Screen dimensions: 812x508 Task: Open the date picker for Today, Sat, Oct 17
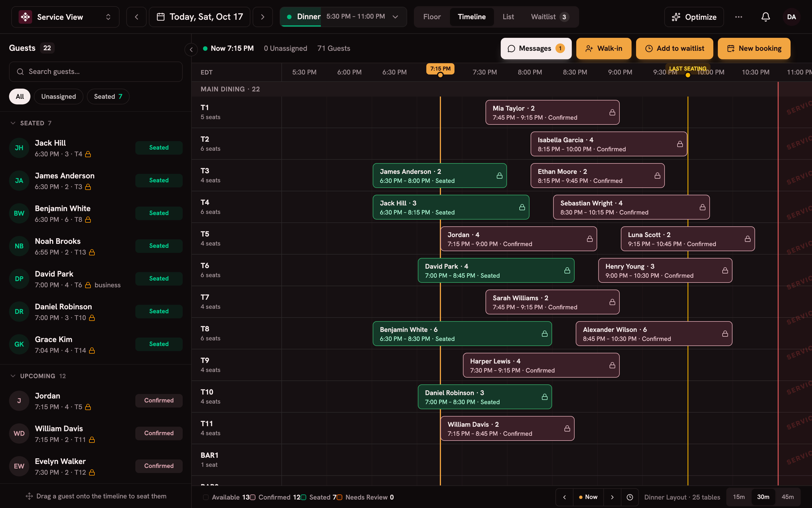[200, 17]
